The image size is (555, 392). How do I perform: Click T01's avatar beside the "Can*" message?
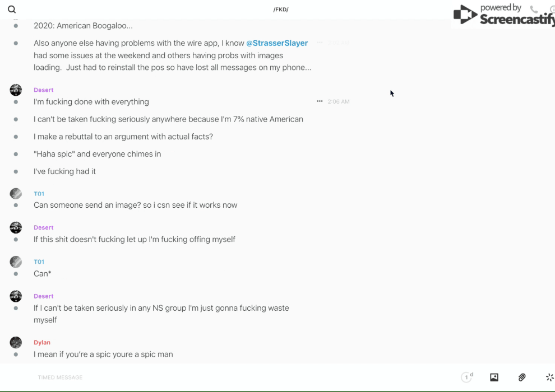tap(16, 262)
